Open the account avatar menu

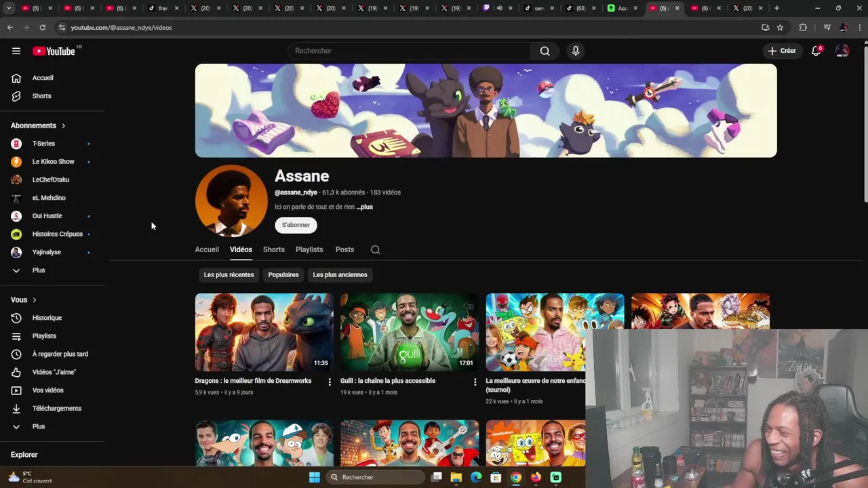tap(842, 51)
